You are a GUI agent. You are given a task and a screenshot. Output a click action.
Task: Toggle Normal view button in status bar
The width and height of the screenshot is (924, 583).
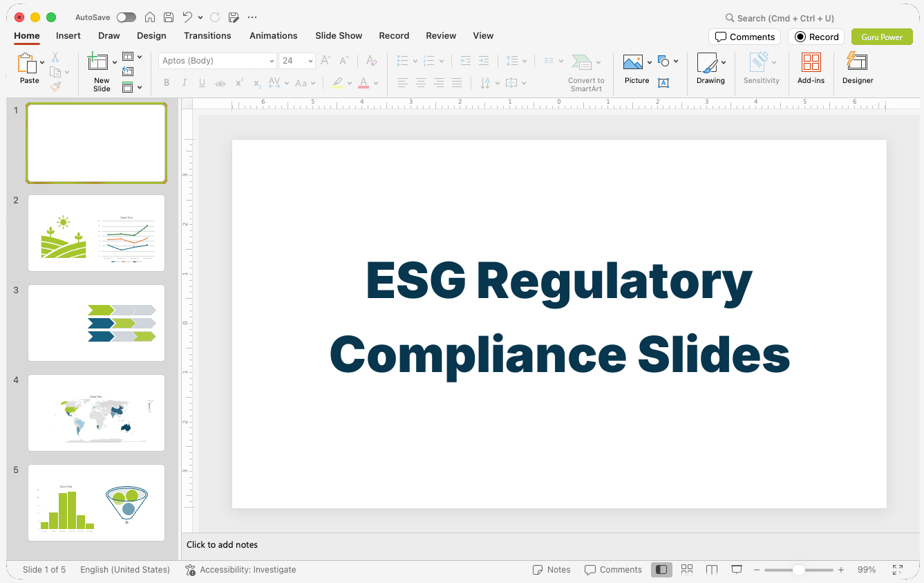tap(661, 570)
